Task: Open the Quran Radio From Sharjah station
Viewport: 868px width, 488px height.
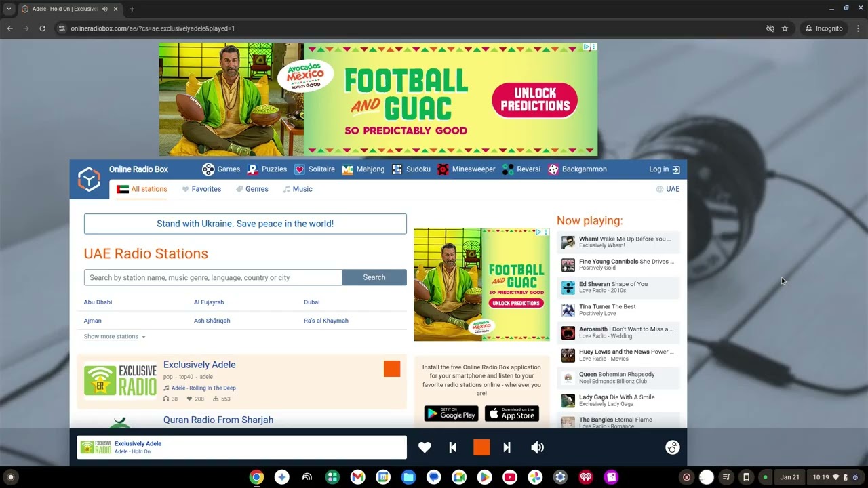Action: pos(218,420)
